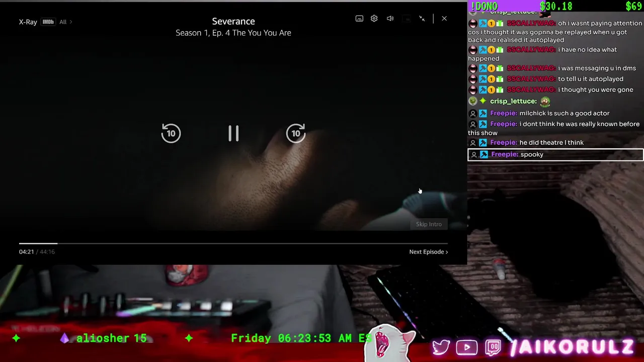Close the video player

pos(444,19)
